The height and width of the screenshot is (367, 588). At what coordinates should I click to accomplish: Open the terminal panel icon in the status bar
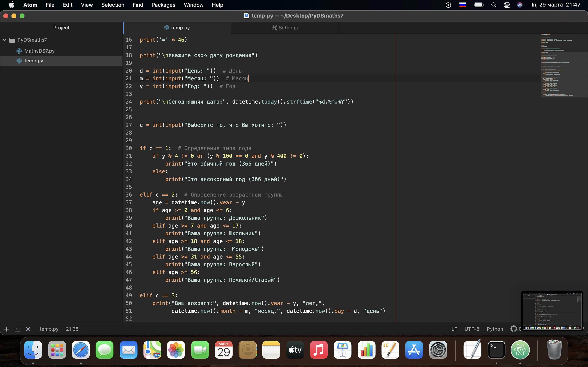click(x=18, y=329)
